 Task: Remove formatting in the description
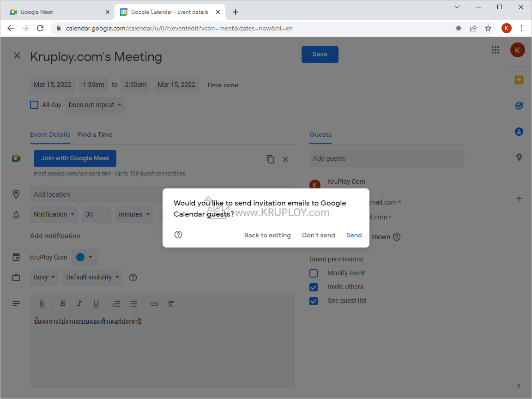pyautogui.click(x=171, y=304)
